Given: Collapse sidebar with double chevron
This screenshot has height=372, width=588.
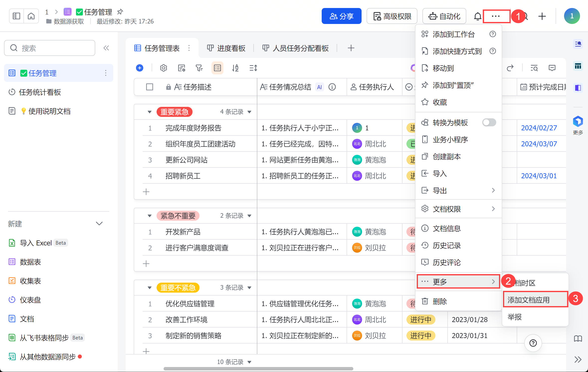Looking at the screenshot, I should pos(106,48).
